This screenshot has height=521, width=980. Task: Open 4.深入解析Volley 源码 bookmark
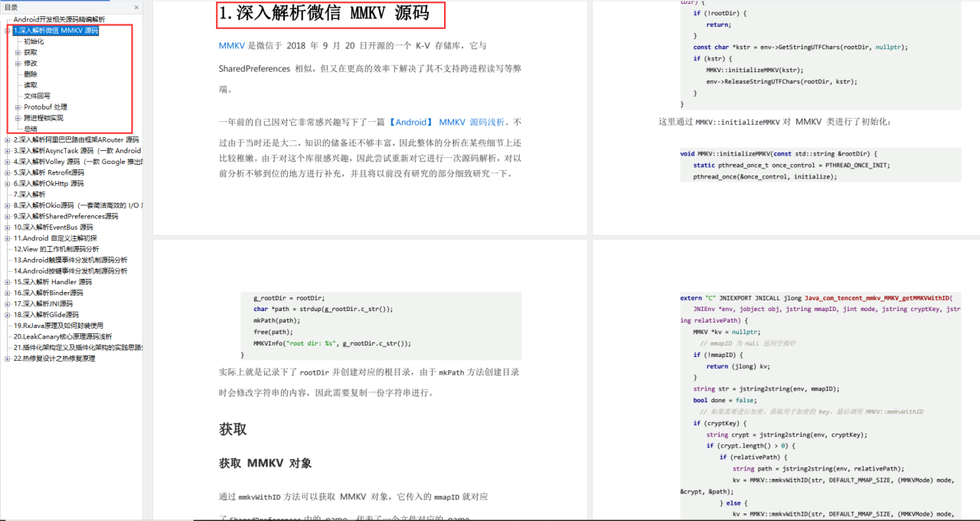77,162
